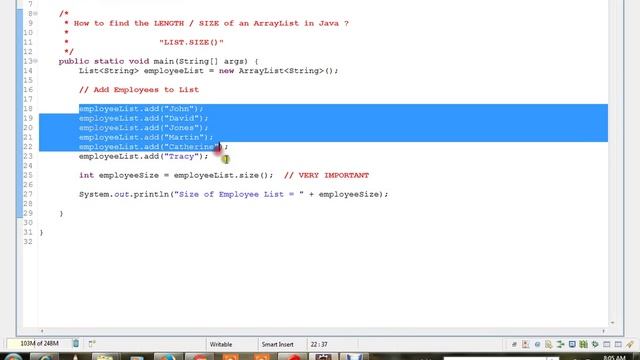The image size is (640, 360).
Task: Click the "employeeList.size()" call
Action: [x=221, y=176]
